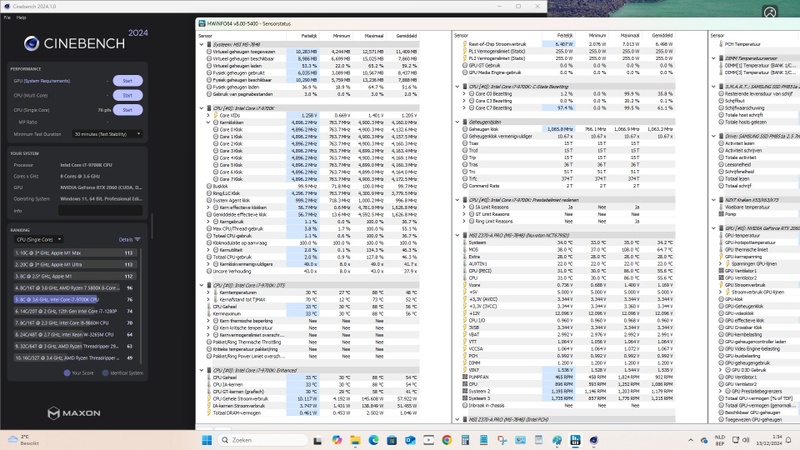Collapse the Geheugentjden sensor group
The image size is (800, 450).
coord(458,122)
